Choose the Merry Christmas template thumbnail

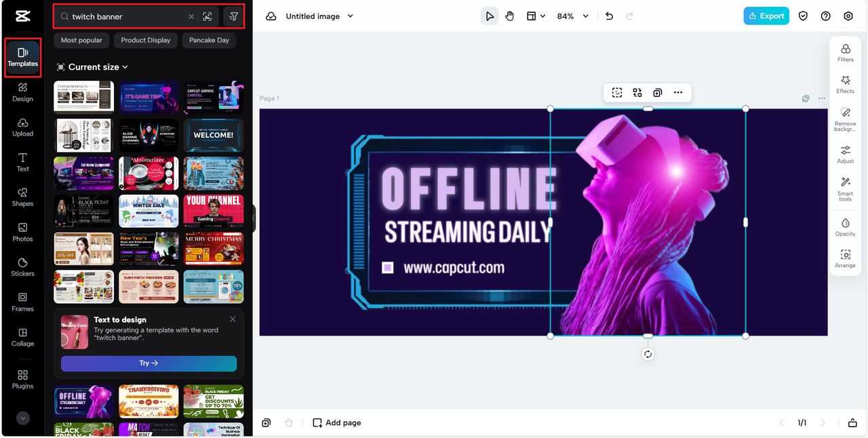[x=213, y=249]
